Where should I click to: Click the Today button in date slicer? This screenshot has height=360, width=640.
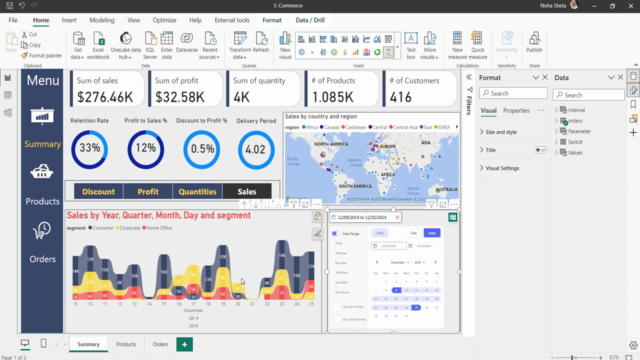click(380, 233)
